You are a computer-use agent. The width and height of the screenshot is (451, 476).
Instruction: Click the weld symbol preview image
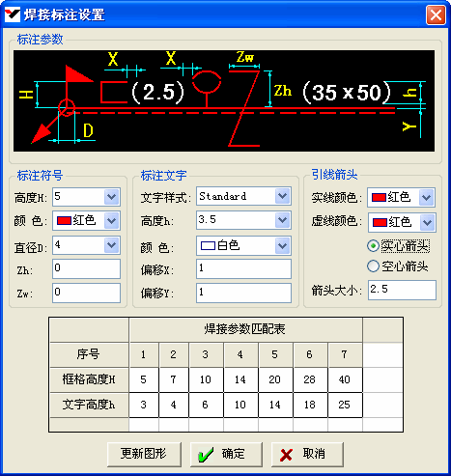[224, 100]
